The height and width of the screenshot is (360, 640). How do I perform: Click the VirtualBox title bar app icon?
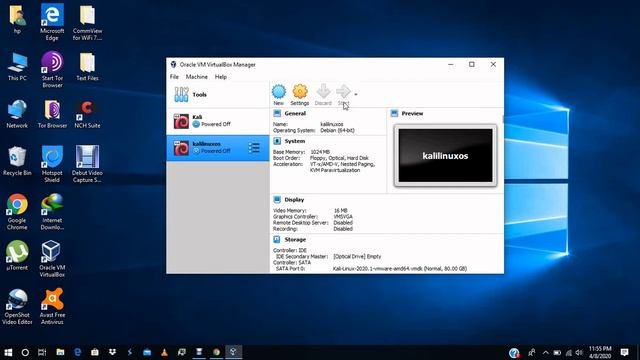pos(173,64)
